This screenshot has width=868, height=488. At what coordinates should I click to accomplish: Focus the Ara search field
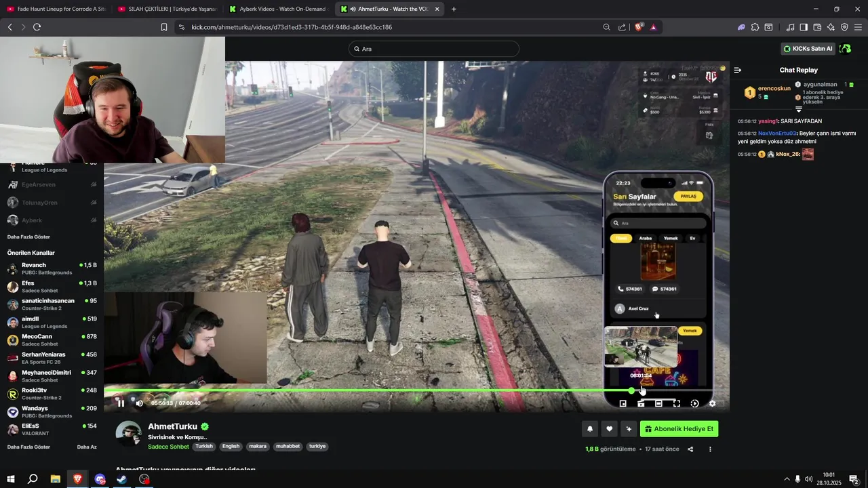[x=434, y=49]
